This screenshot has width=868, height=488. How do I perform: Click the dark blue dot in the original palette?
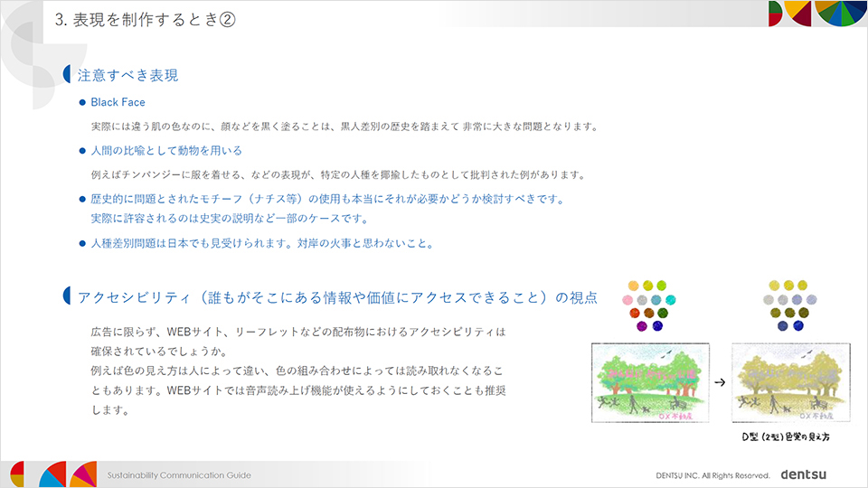(658, 325)
